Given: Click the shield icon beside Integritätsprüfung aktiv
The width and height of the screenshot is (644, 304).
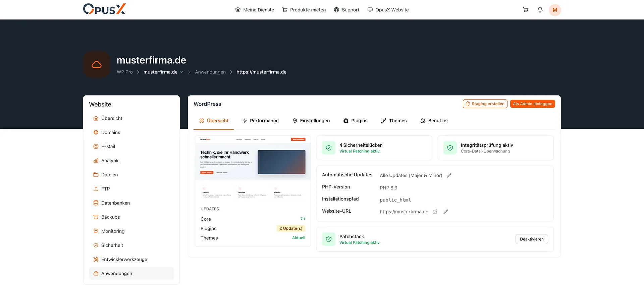Looking at the screenshot, I should pos(450,148).
